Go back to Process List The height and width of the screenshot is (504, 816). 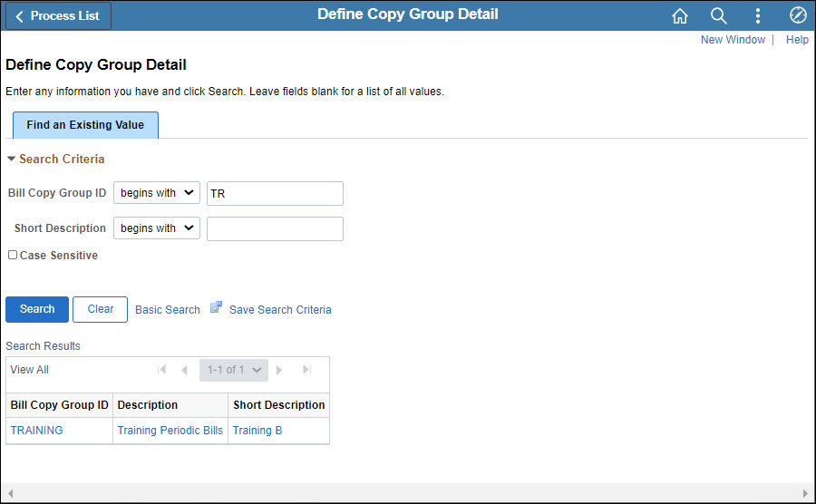58,16
